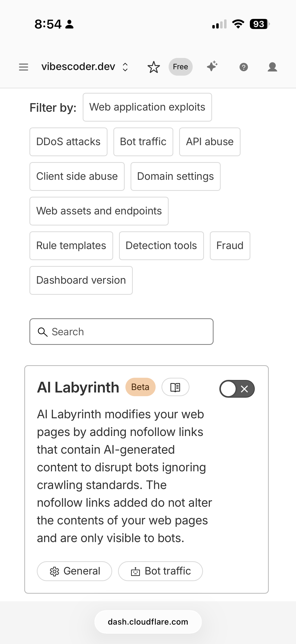Viewport: 296px width, 644px height.
Task: Open the user account profile icon
Action: pos(272,67)
